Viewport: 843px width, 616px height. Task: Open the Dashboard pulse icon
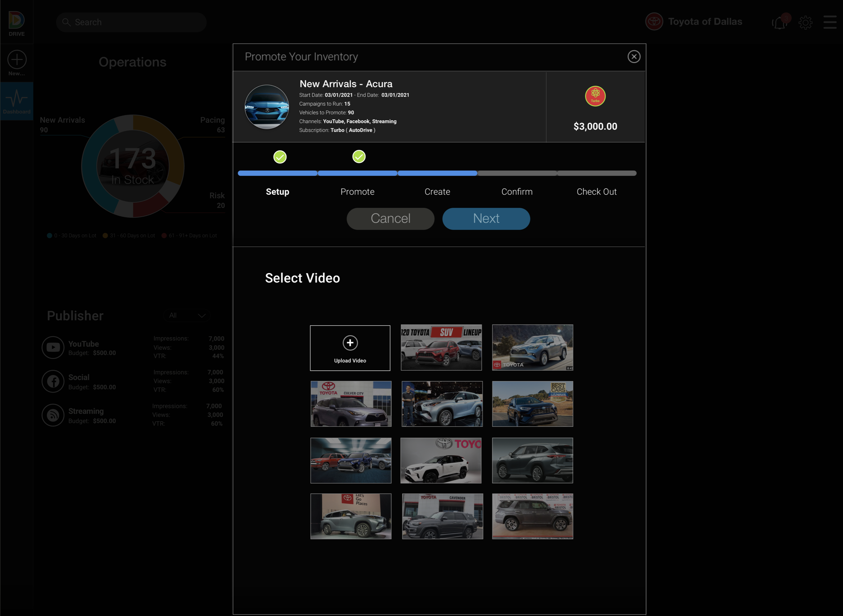click(17, 99)
